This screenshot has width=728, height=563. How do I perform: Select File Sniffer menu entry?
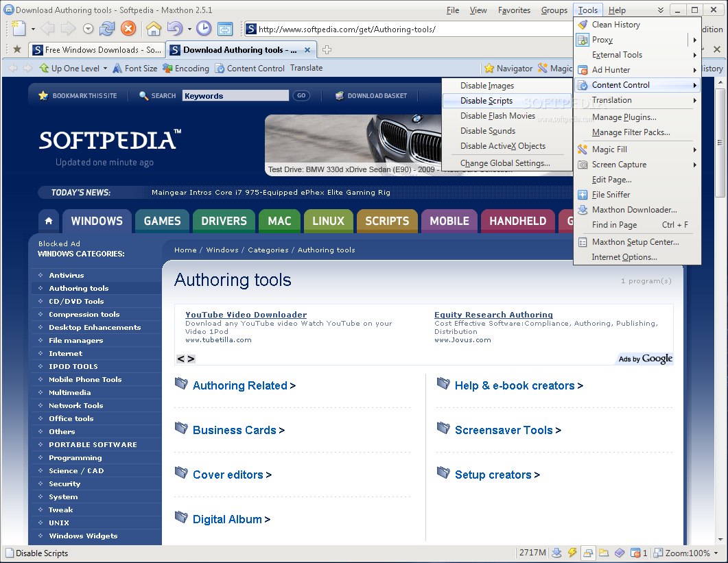click(x=637, y=195)
